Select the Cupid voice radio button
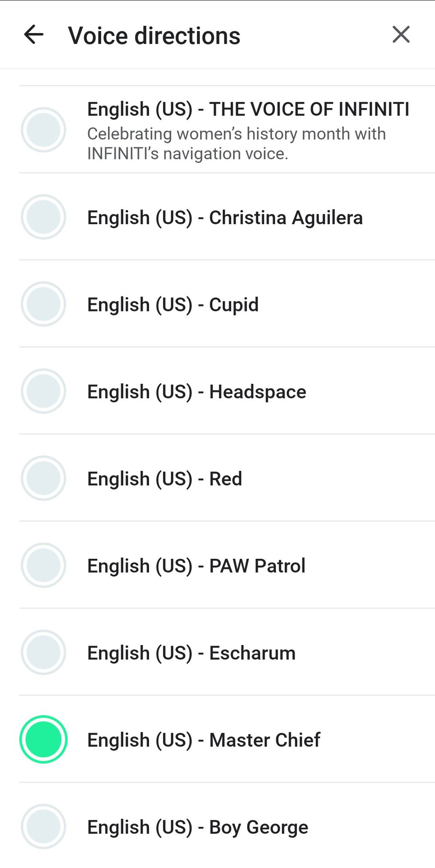Image resolution: width=435 pixels, height=868 pixels. click(x=43, y=304)
